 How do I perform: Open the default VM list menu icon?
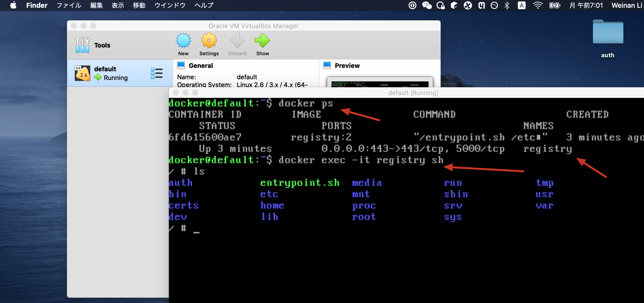click(x=157, y=73)
